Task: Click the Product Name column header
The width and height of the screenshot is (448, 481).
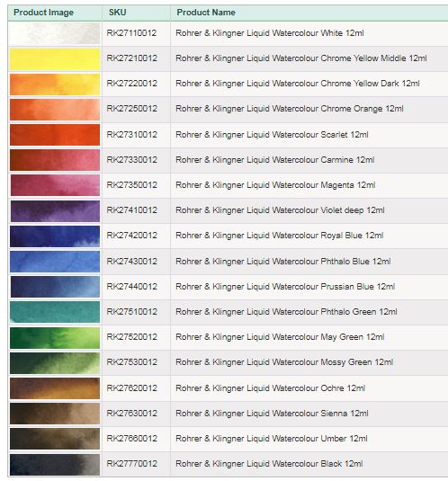Action: coord(206,13)
